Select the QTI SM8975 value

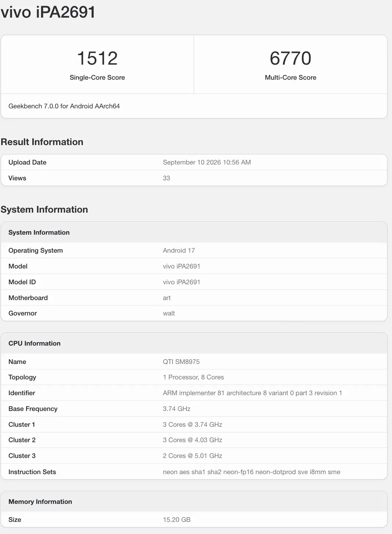point(181,362)
